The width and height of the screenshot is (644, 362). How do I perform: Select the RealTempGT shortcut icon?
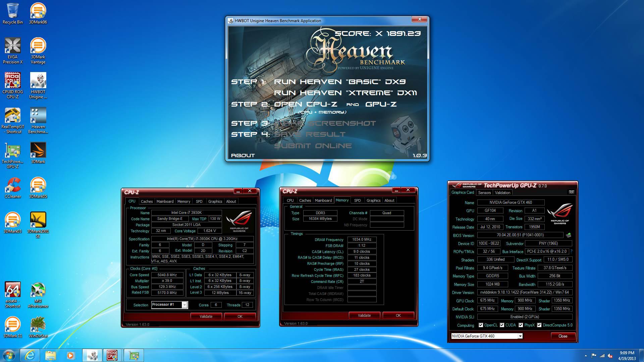tap(13, 120)
